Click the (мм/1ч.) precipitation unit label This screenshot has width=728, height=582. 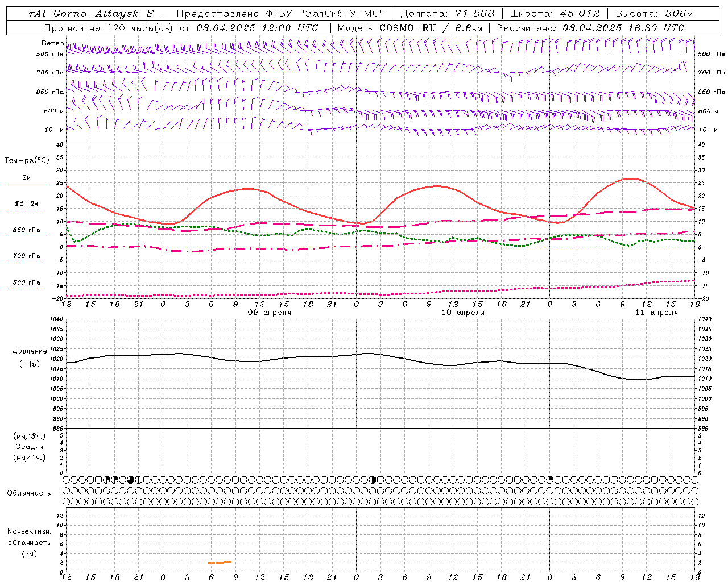pos(30,458)
